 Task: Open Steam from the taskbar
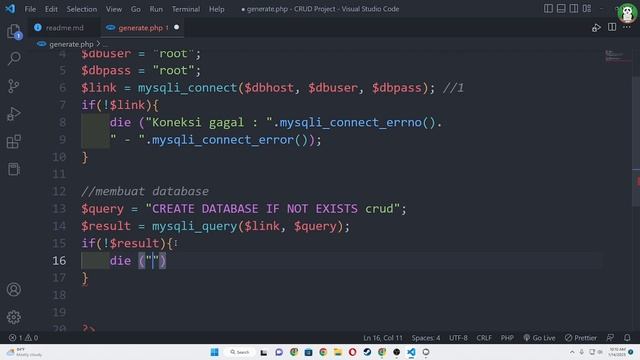pos(367,352)
